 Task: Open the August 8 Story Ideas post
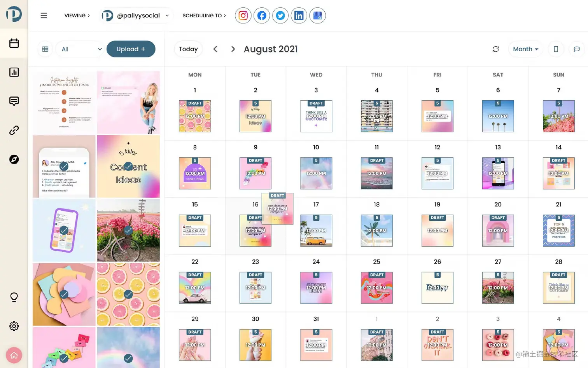click(195, 173)
